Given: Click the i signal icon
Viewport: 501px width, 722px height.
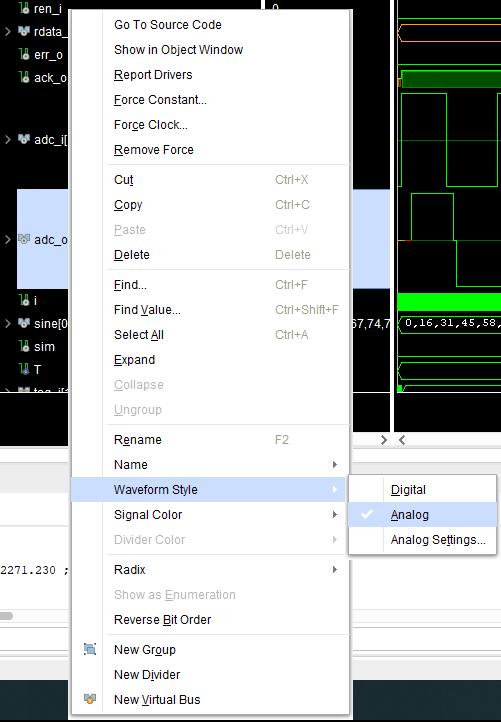Looking at the screenshot, I should tap(24, 300).
